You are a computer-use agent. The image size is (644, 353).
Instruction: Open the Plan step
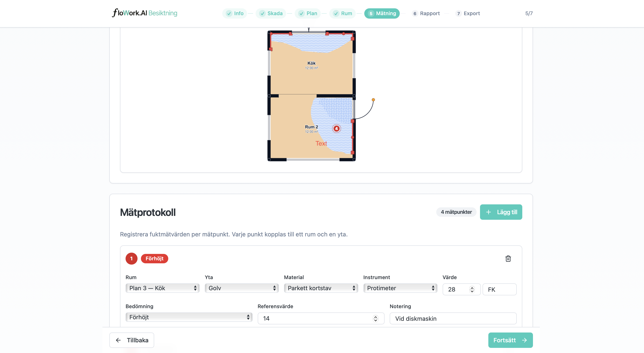[x=308, y=13]
